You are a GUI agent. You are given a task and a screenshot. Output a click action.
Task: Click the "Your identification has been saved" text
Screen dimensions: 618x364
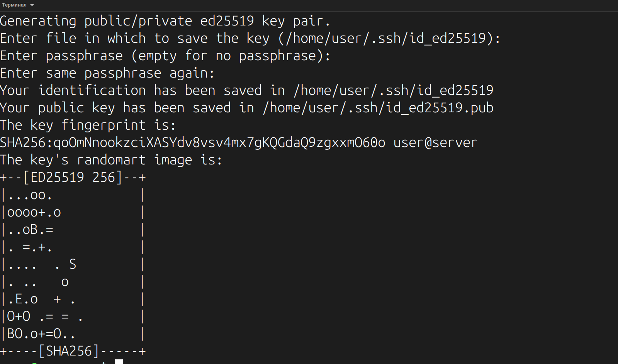tap(131, 91)
